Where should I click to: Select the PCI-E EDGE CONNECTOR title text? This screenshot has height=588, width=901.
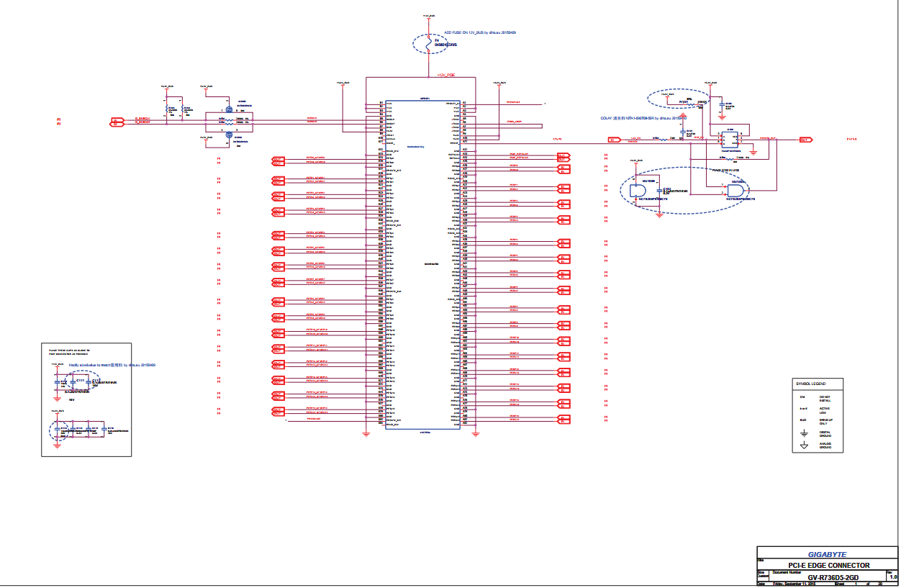(828, 566)
